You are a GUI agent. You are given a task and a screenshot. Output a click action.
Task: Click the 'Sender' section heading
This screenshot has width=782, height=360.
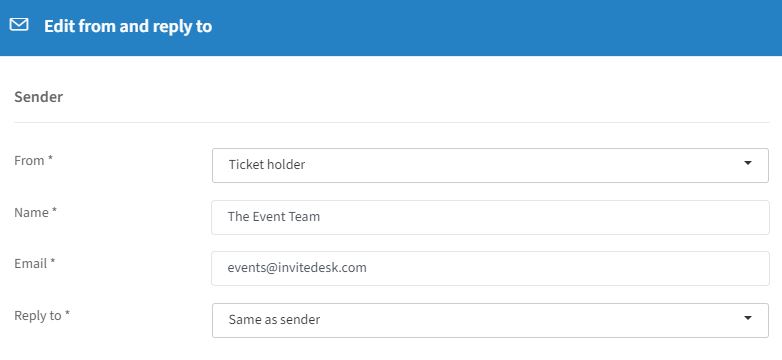pyautogui.click(x=38, y=97)
